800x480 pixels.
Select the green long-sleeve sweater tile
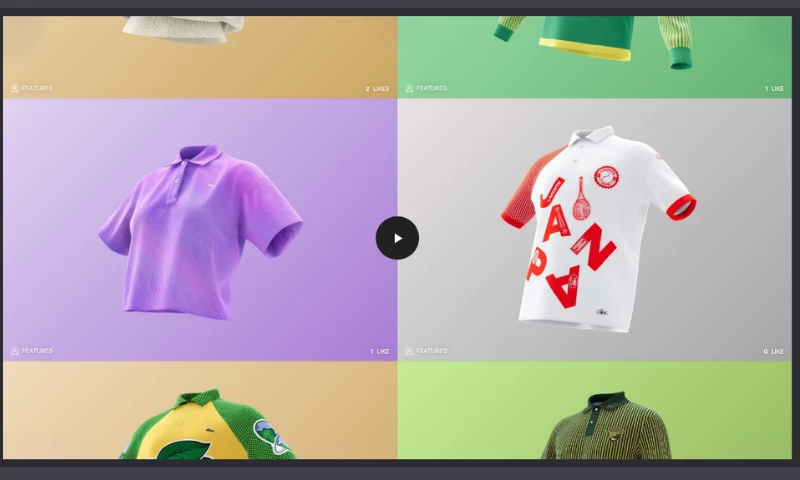(594, 57)
